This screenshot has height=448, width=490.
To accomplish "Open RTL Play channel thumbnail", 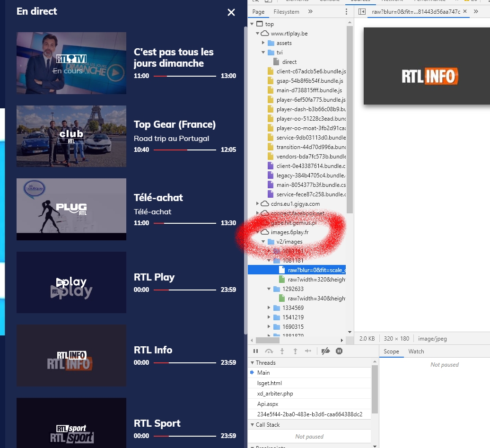I will [71, 282].
